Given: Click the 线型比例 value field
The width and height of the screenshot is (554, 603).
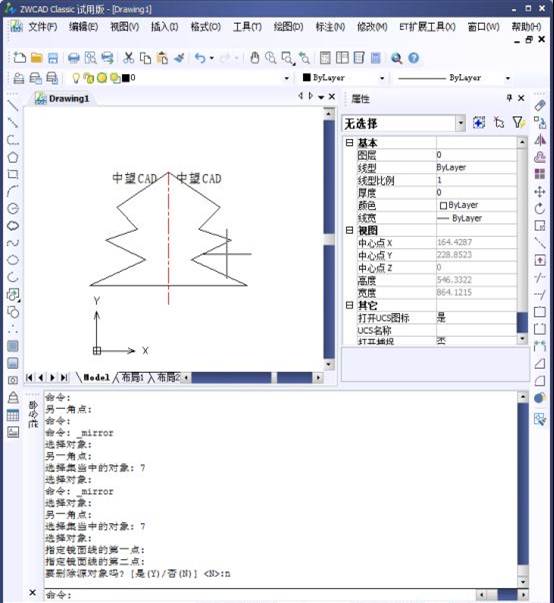Looking at the screenshot, I should (476, 180).
